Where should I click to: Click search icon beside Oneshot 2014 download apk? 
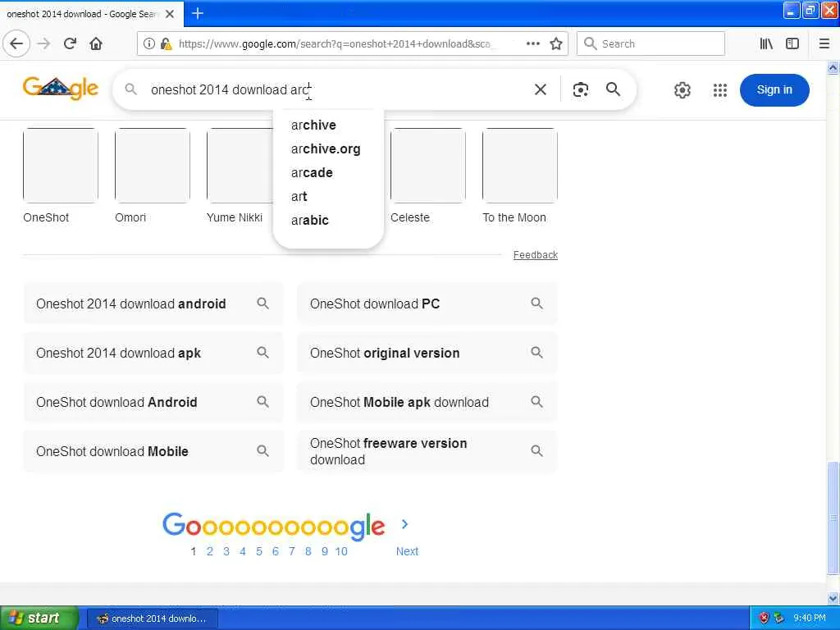(x=262, y=353)
